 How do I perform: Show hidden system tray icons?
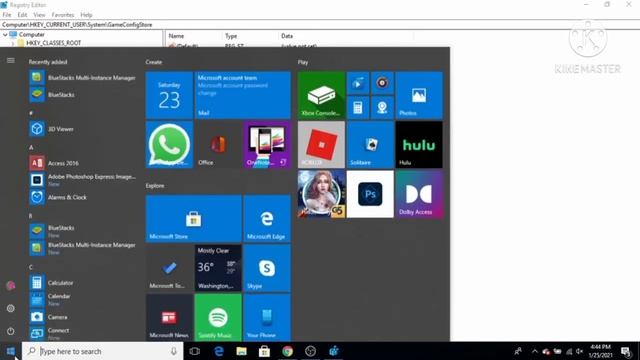click(535, 351)
